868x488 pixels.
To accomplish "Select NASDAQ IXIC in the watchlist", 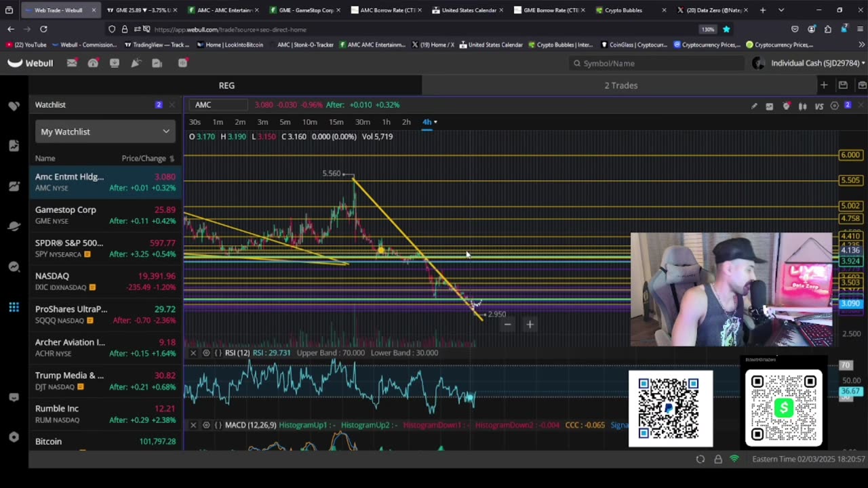I will coord(105,281).
